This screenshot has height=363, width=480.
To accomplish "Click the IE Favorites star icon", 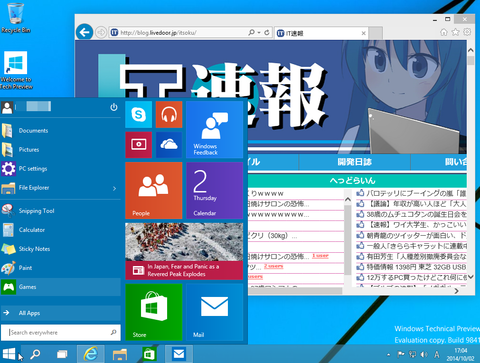I will point(455,32).
